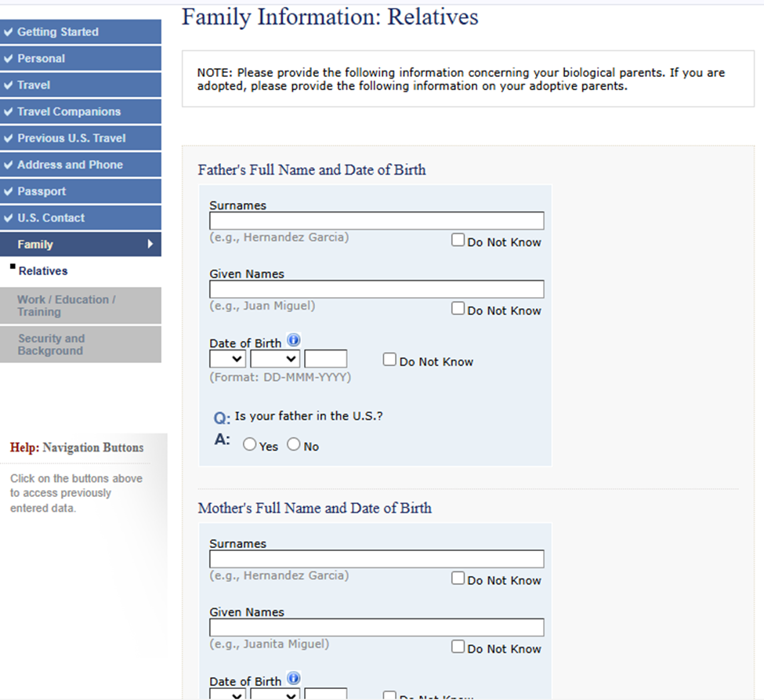
Task: Click the arrow on the Family menu item
Action: [x=150, y=245]
